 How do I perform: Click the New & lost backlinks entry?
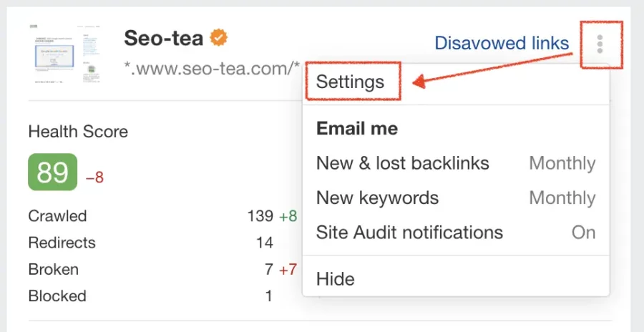[x=402, y=163]
